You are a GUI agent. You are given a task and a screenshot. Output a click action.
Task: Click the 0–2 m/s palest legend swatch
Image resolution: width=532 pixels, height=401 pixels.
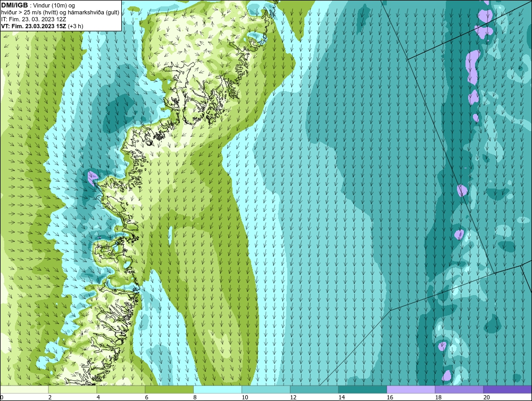point(24,389)
